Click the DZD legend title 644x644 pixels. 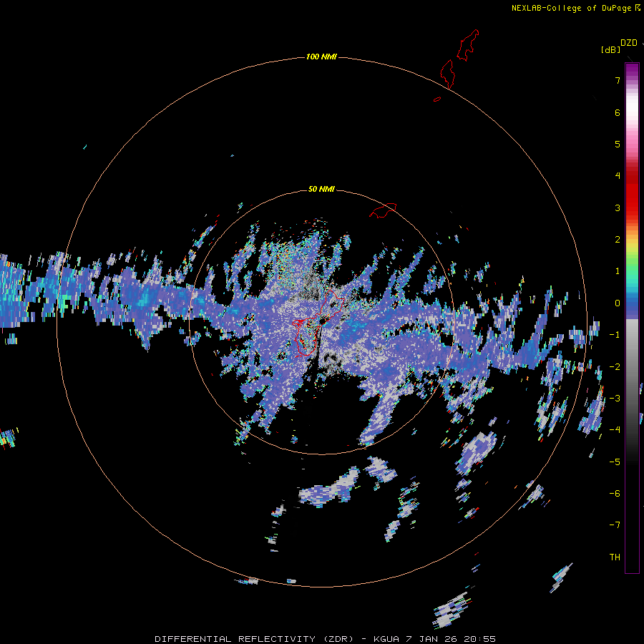[x=629, y=43]
